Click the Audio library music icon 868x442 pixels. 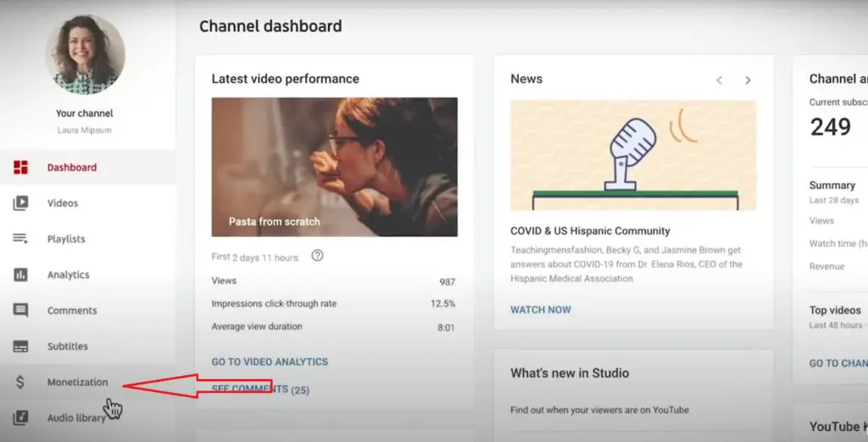point(20,417)
